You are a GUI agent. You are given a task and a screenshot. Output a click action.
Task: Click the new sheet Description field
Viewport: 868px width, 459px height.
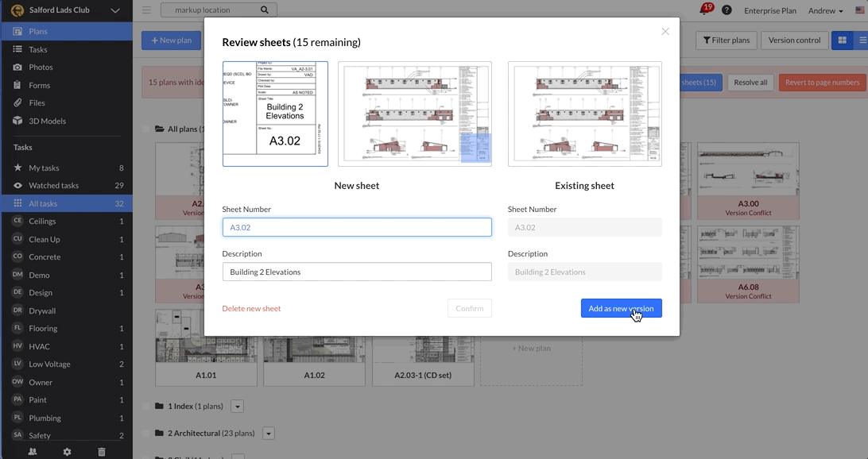pyautogui.click(x=357, y=272)
